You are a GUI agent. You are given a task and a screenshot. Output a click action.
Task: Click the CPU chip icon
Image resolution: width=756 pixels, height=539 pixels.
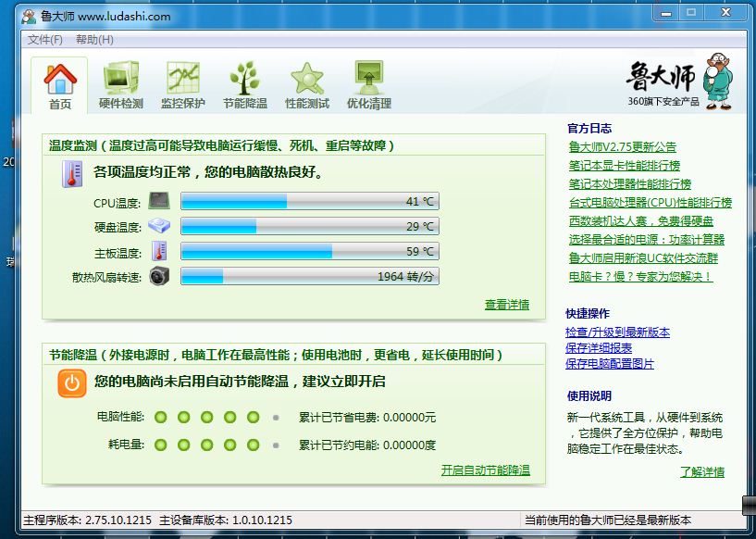pos(159,201)
